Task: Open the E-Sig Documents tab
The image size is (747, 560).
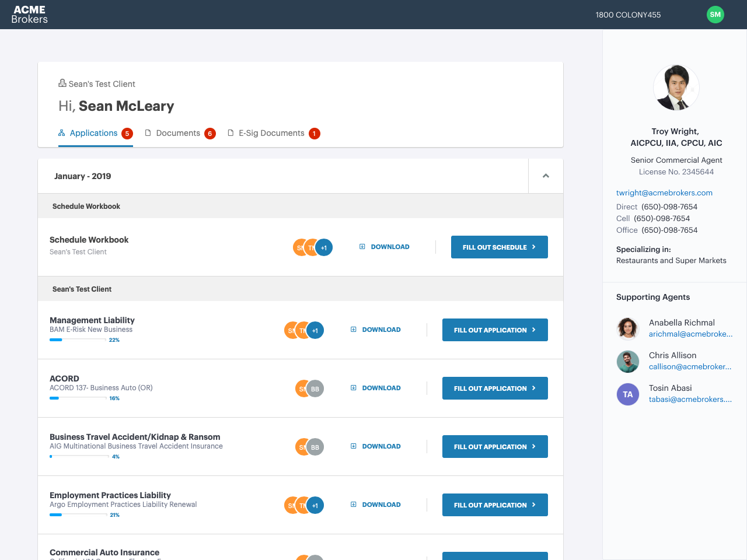Action: [x=271, y=133]
